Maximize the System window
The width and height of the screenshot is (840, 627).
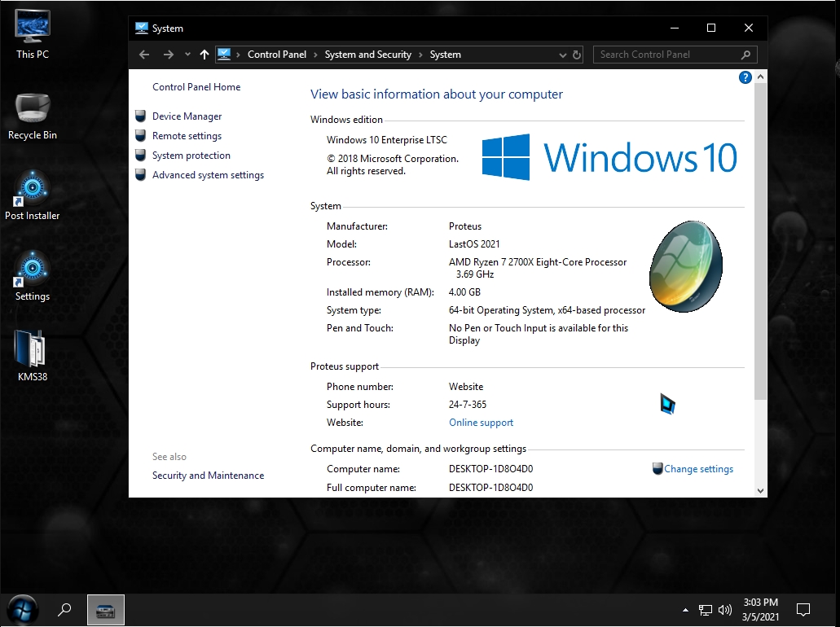click(711, 28)
